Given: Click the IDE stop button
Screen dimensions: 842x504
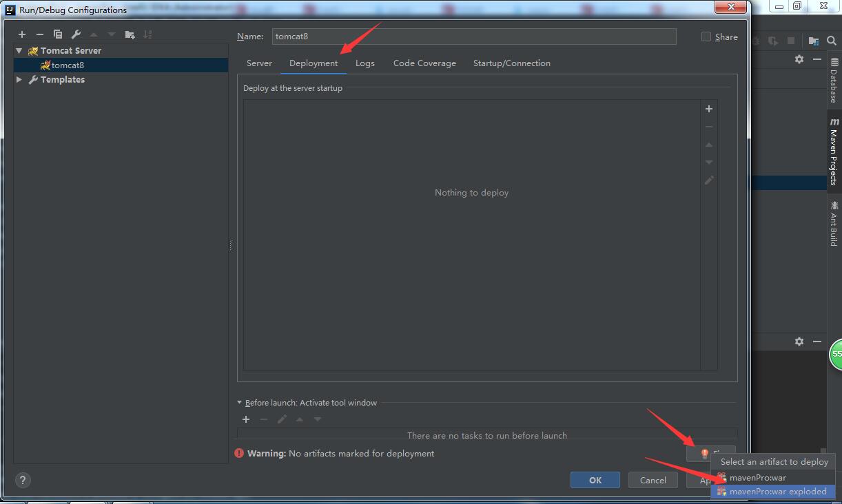Looking at the screenshot, I should pyautogui.click(x=791, y=41).
